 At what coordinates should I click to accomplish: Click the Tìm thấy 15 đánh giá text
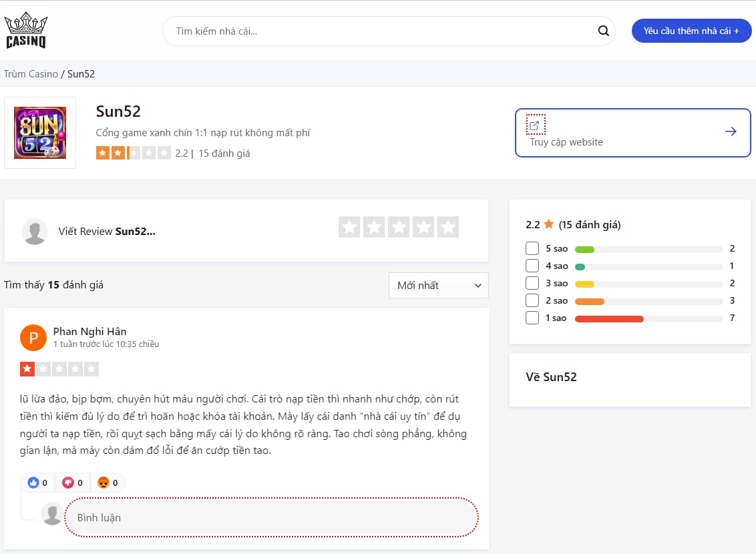[53, 285]
